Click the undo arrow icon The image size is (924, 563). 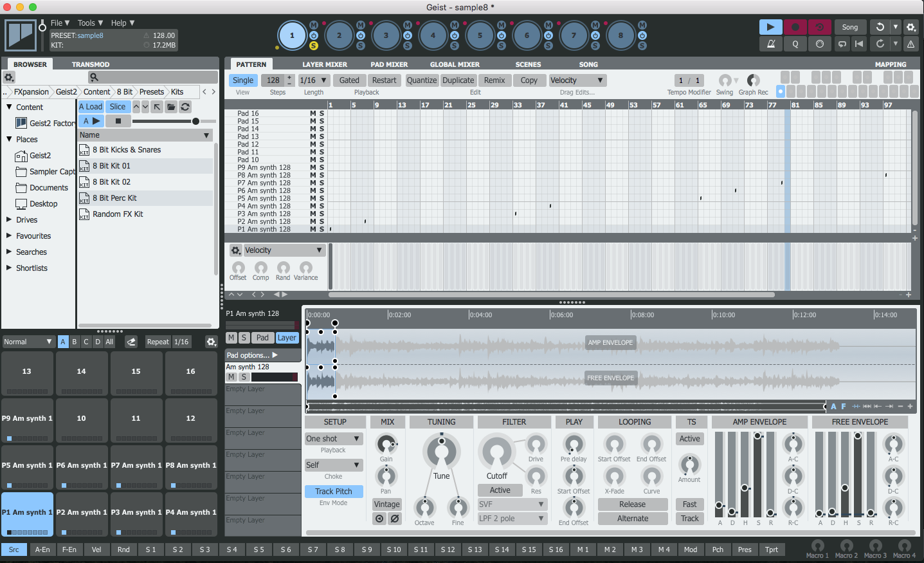point(880,27)
